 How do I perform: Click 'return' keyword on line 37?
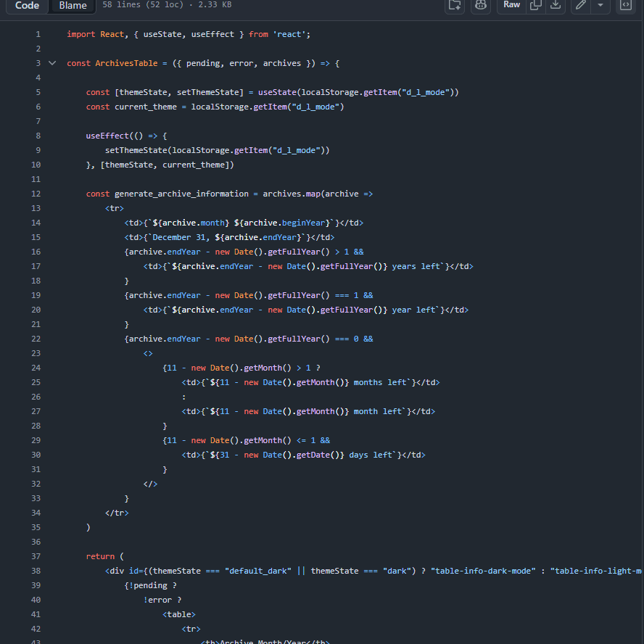click(100, 556)
